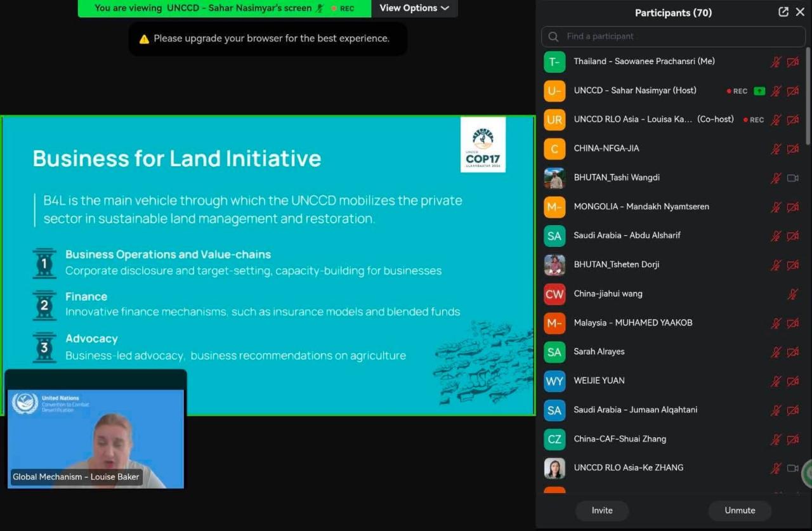Click the muted mic icon for MONGOLIA - Mandakh Nyamtseren
Screen dimensions: 812x531
click(776, 207)
